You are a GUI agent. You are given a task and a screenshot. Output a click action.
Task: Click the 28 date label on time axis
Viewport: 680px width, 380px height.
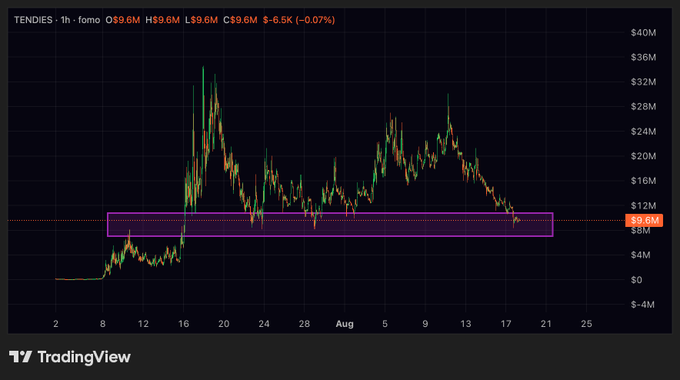[x=304, y=324]
